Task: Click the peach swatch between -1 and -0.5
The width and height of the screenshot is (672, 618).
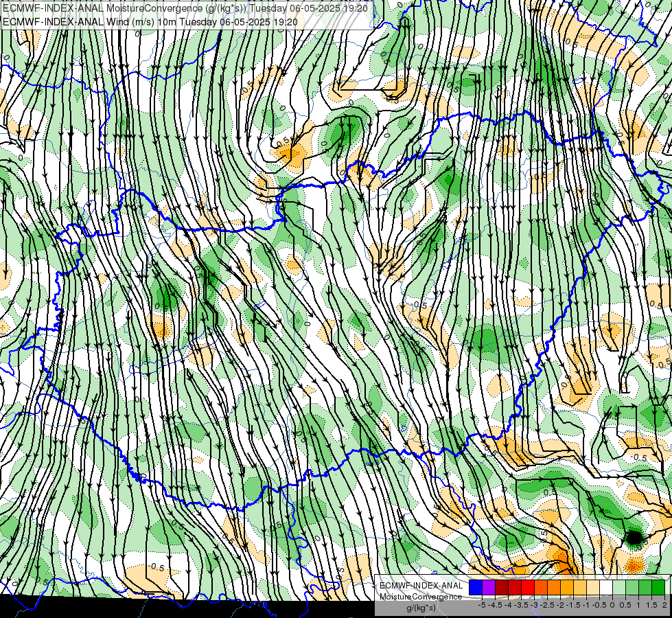Action: coord(592,587)
